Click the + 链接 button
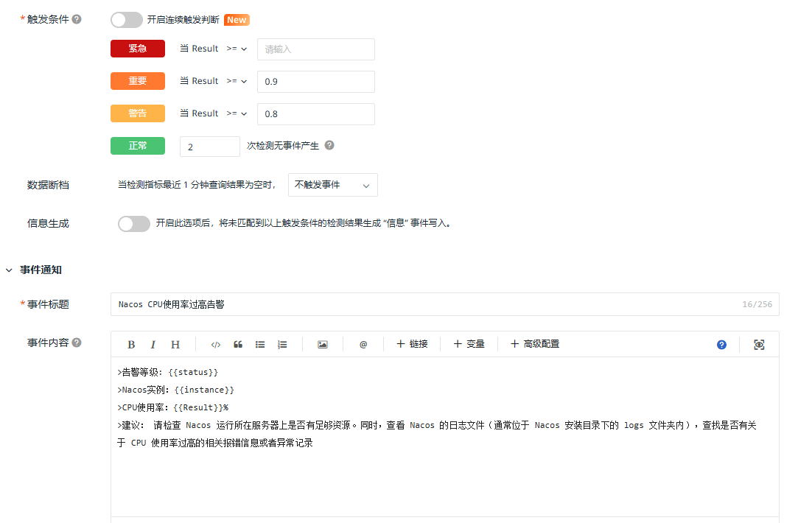This screenshot has width=812, height=523. pos(412,344)
